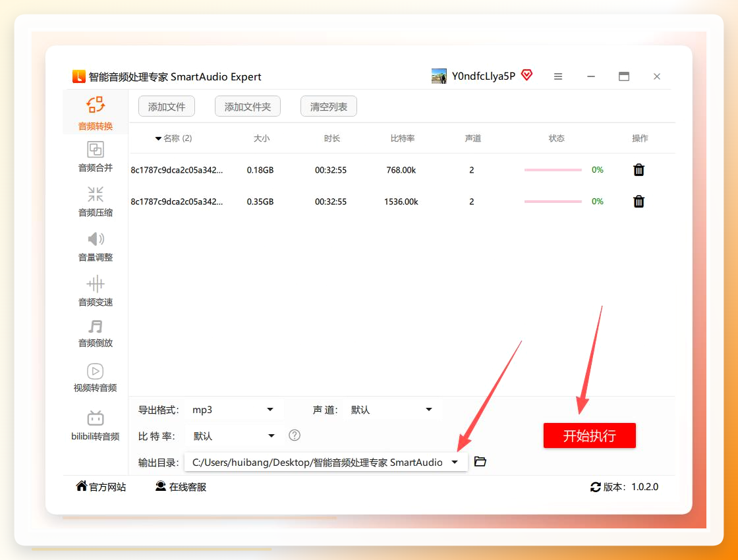This screenshot has height=560, width=738.
Task: Click 添加文件 to add files
Action: click(167, 106)
